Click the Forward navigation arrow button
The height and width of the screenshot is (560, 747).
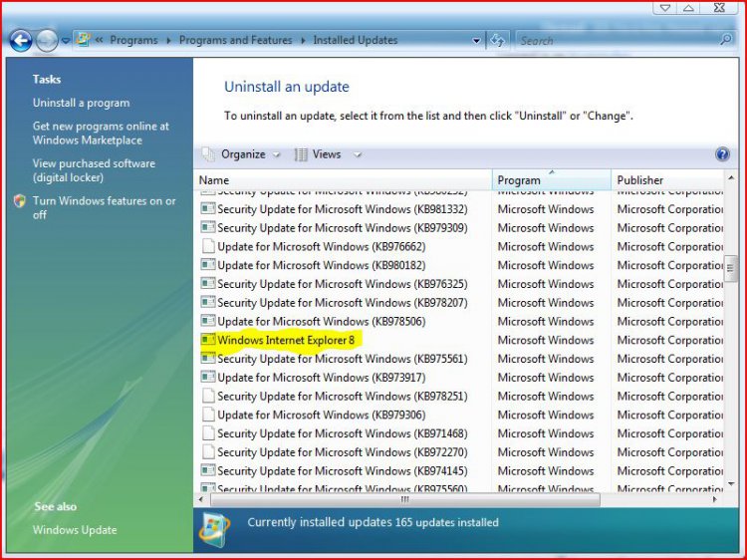click(47, 41)
